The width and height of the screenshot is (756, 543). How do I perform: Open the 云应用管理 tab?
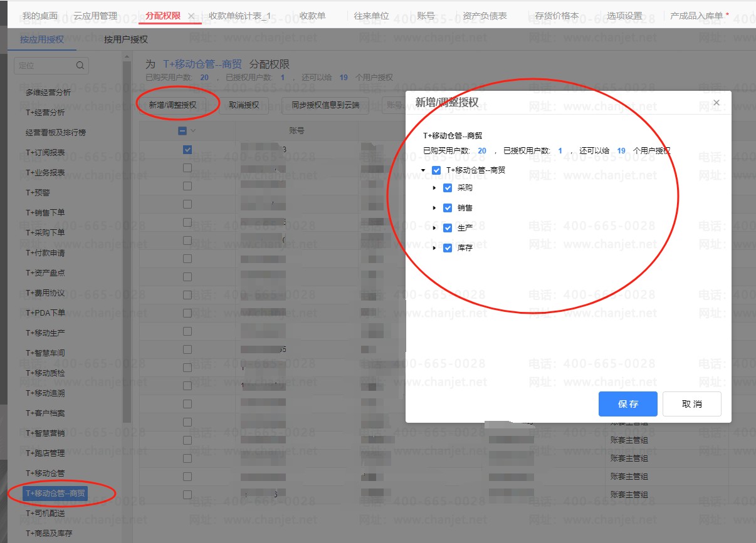[x=95, y=16]
